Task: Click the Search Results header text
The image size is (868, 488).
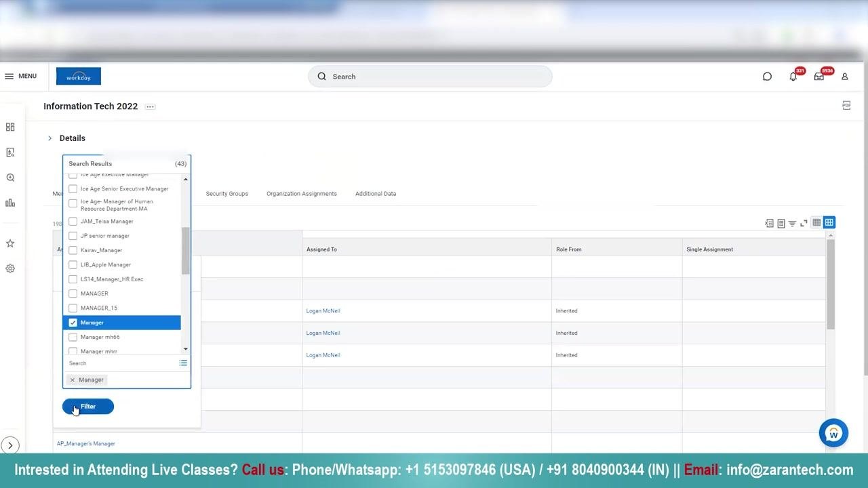Action: pyautogui.click(x=90, y=164)
